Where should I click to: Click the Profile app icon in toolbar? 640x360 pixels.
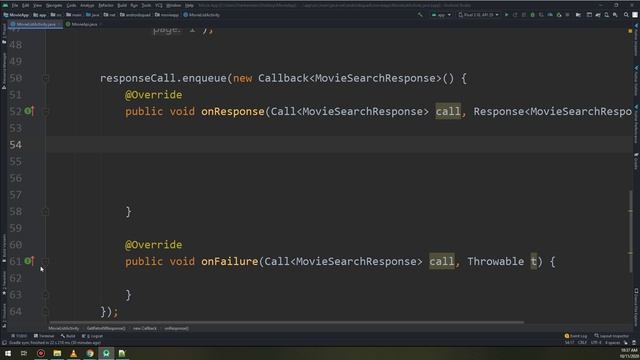click(x=550, y=15)
